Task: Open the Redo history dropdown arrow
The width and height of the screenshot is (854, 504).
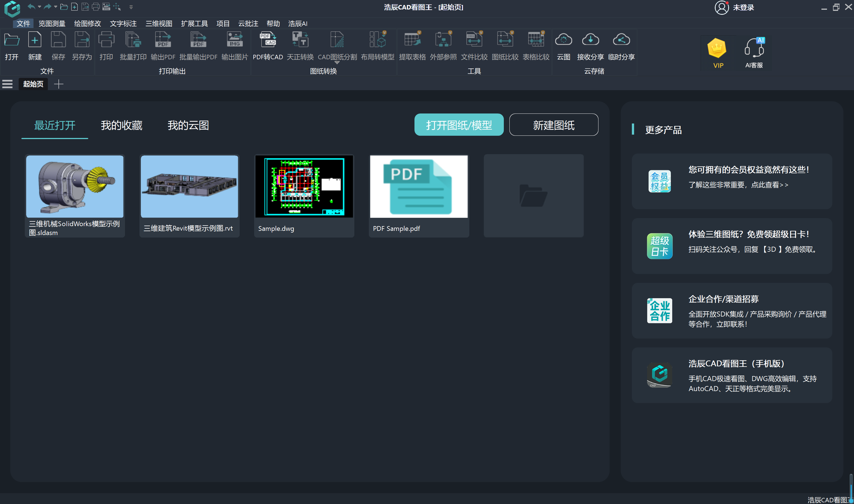Action: 55,6
